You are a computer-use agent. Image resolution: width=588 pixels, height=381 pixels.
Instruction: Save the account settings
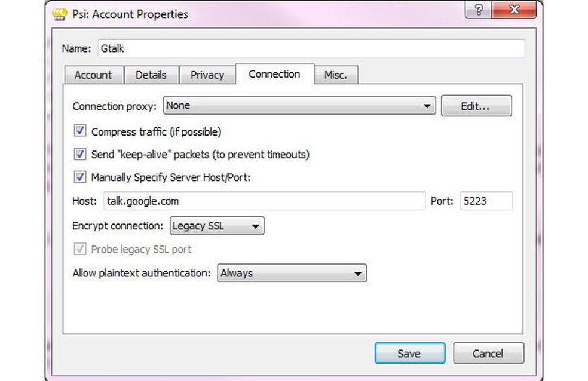409,354
